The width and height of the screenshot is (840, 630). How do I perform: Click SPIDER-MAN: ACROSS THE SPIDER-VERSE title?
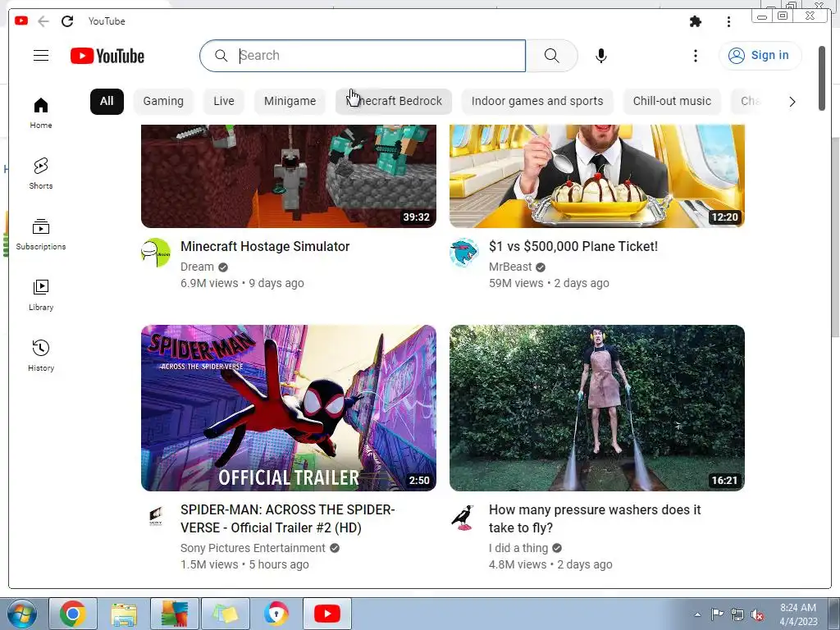pos(288,518)
